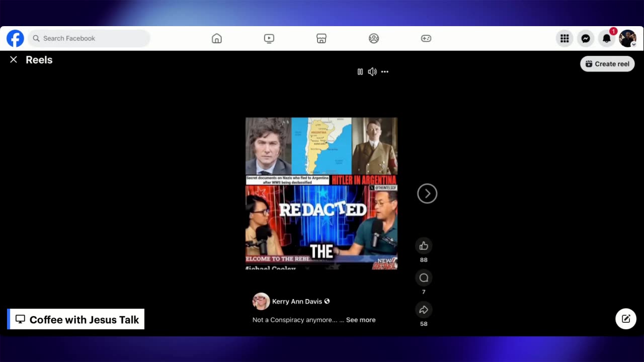644x362 pixels.
Task: Go to the next reel
Action: tap(427, 194)
